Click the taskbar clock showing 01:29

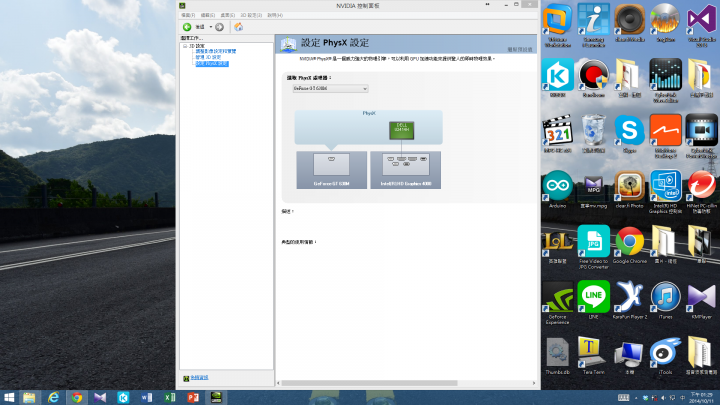pos(701,398)
